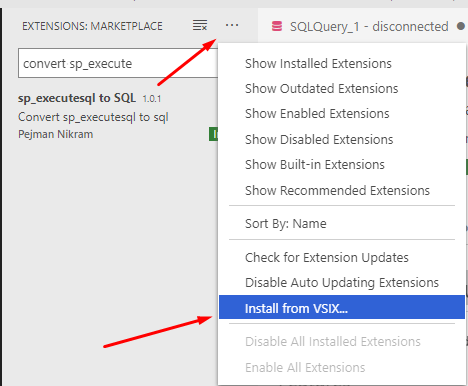Click the SQLQuery_1 database tab icon
The height and width of the screenshot is (386, 468).
click(277, 26)
